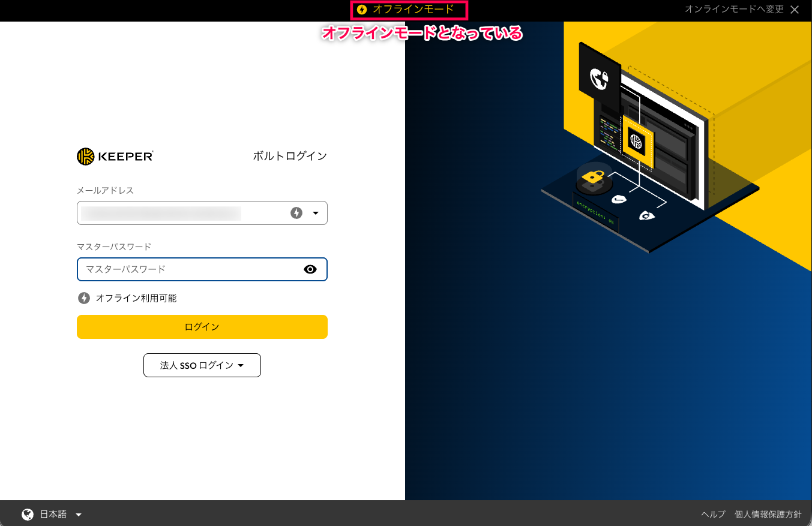Click the Keeper logo icon
This screenshot has height=526, width=812.
[84, 155]
